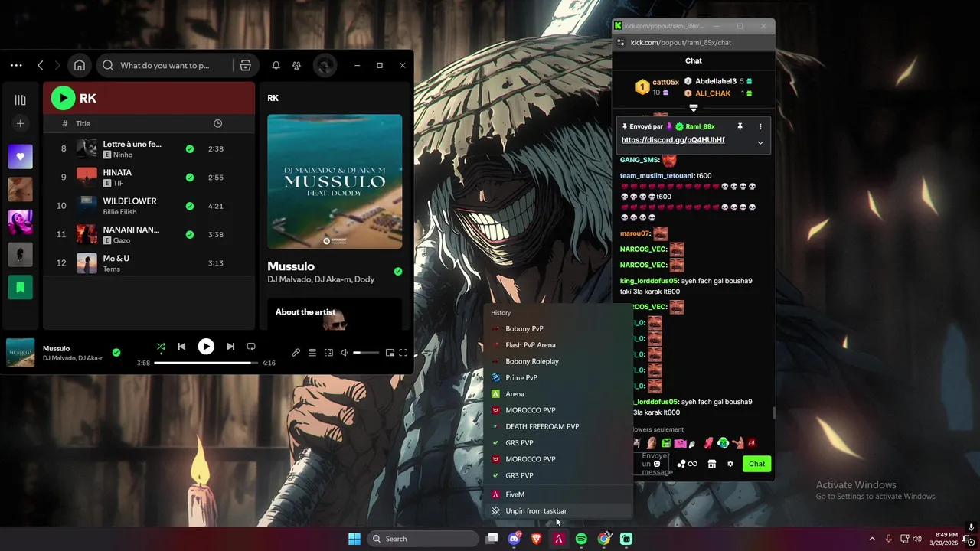
Task: Toggle saved check for Lettre à une fe...
Action: pos(190,149)
